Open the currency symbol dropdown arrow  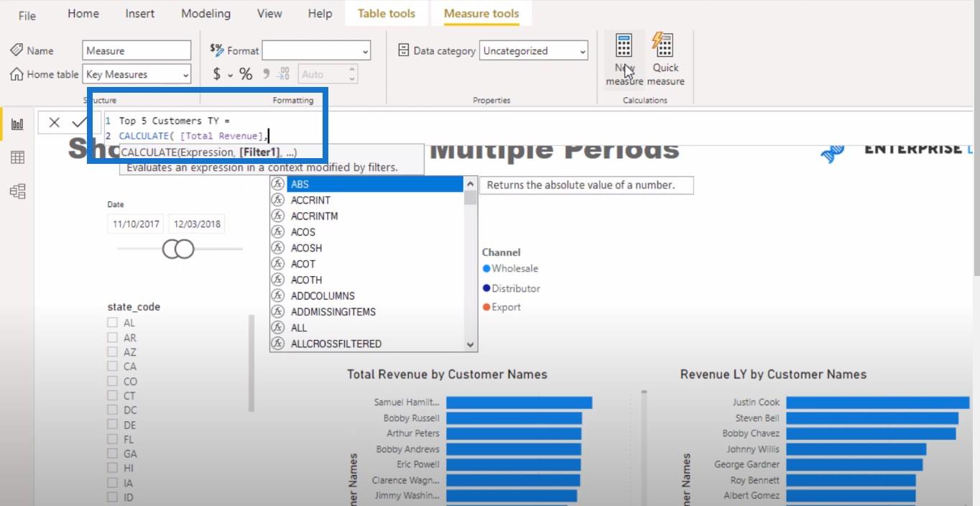[231, 75]
